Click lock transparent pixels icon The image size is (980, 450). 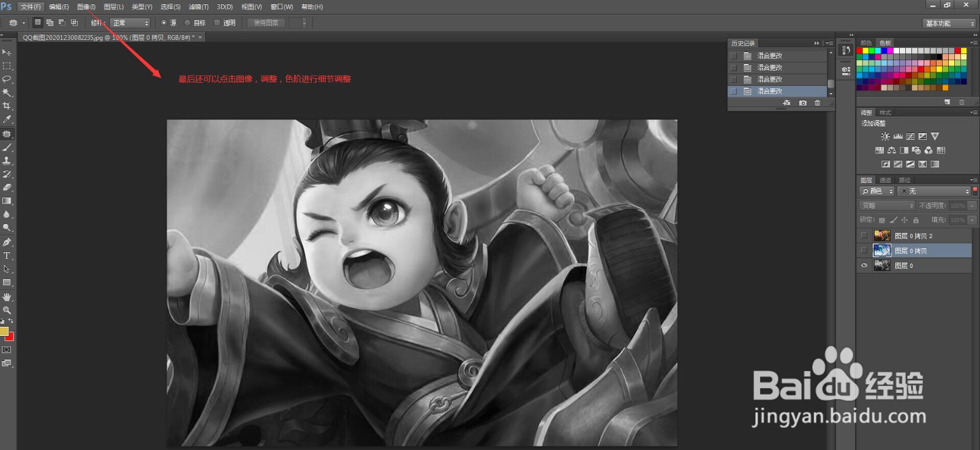(882, 220)
